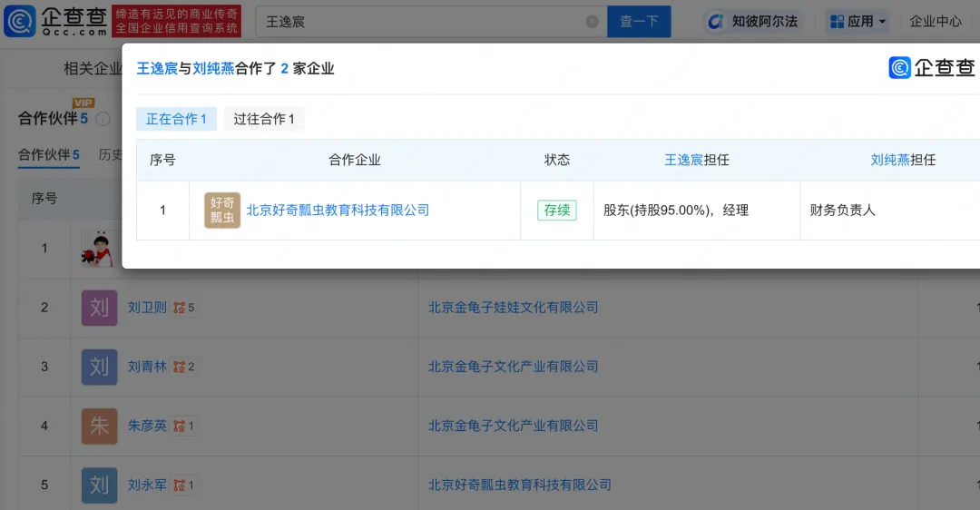This screenshot has width=980, height=510.
Task: Click the orange 朱 avatar icon
Action: [x=99, y=426]
